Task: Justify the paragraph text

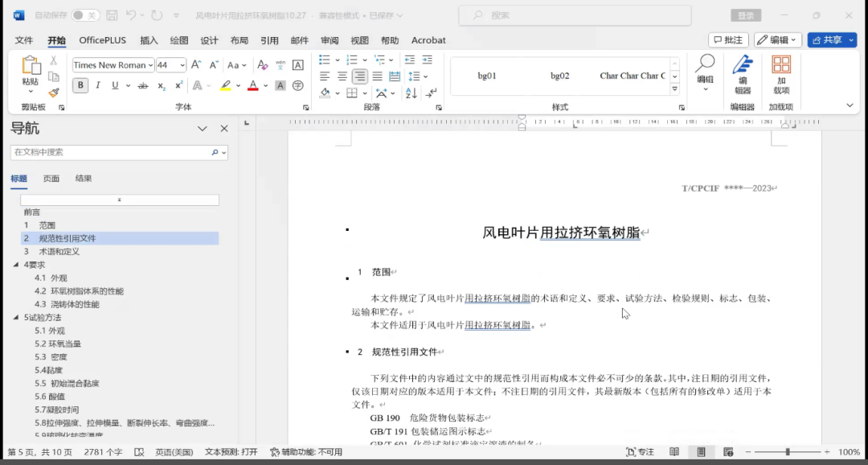Action: coord(378,76)
